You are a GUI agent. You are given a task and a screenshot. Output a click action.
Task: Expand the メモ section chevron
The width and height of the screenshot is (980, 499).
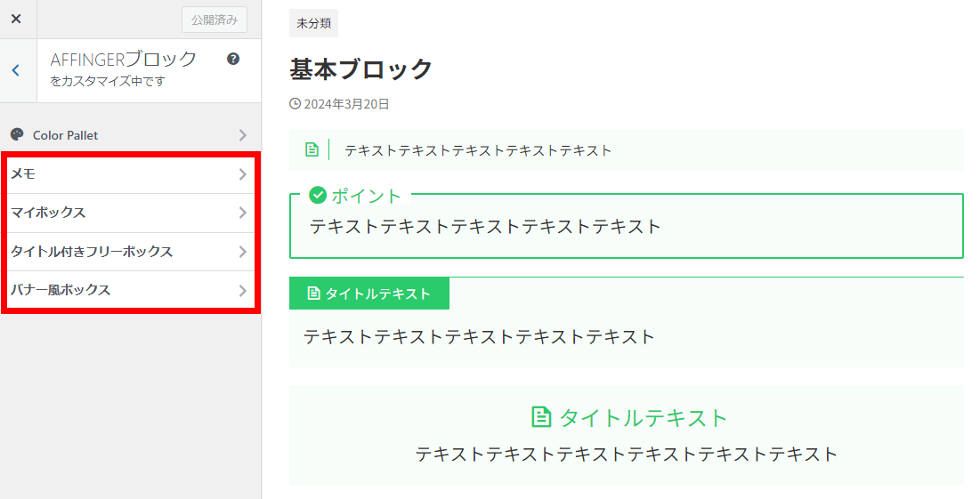pyautogui.click(x=242, y=174)
